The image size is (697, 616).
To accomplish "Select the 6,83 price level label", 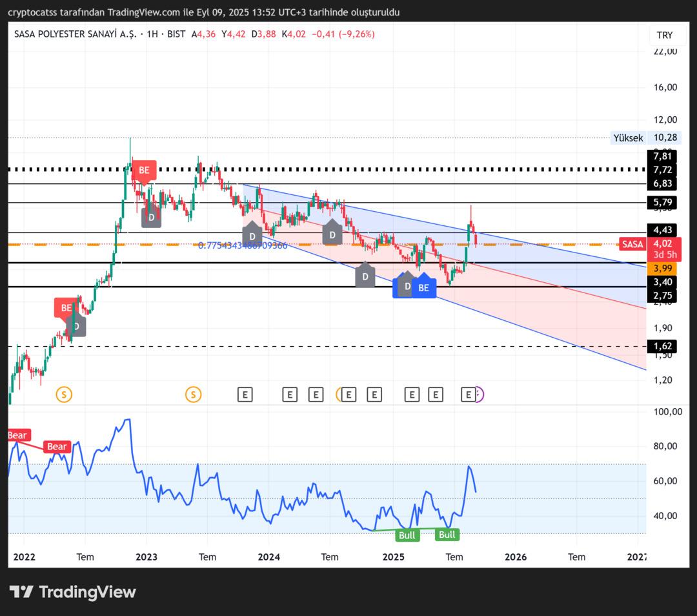I will 662,183.
